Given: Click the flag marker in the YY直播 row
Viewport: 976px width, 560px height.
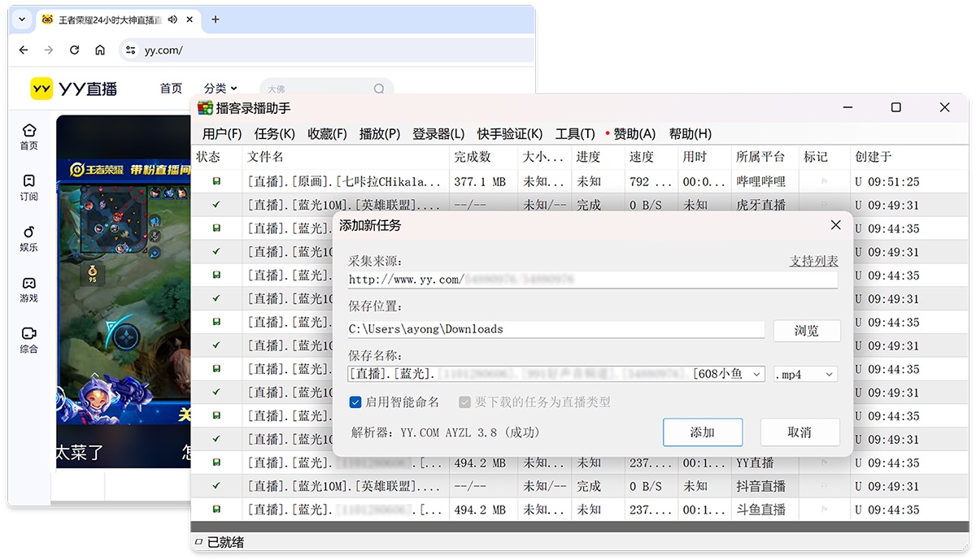Looking at the screenshot, I should 824,463.
